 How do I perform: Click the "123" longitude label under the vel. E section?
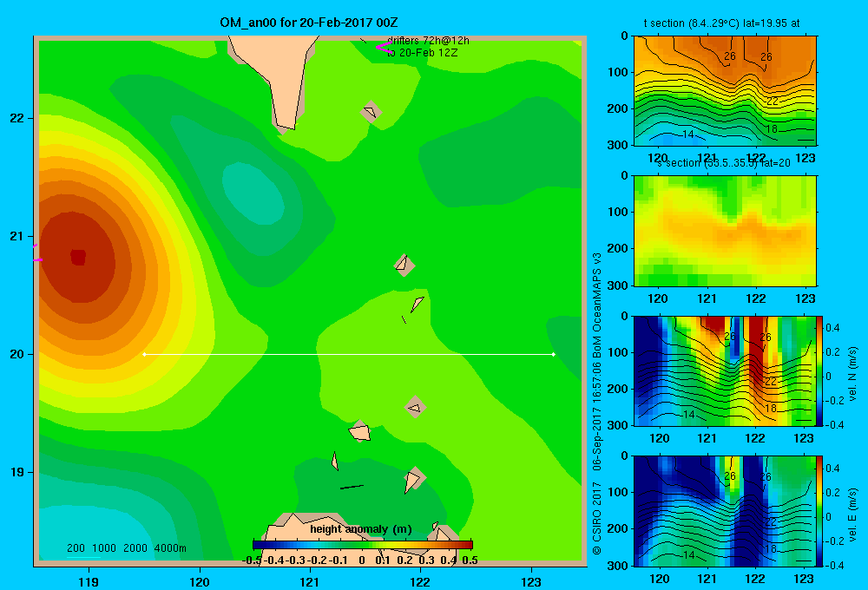(x=804, y=579)
